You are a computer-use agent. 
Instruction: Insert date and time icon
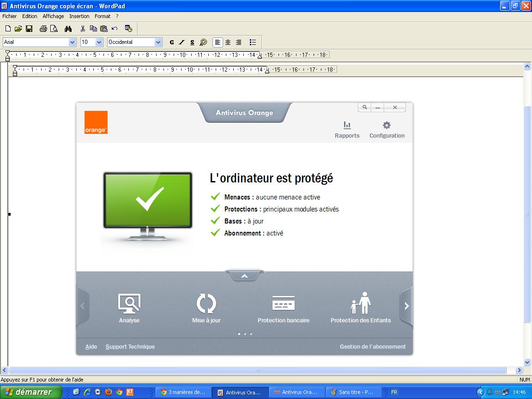tap(128, 29)
